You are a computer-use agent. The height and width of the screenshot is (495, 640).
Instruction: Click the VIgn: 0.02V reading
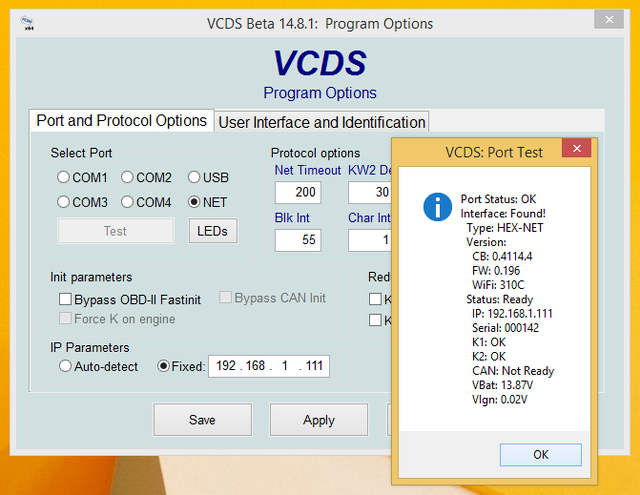point(500,399)
